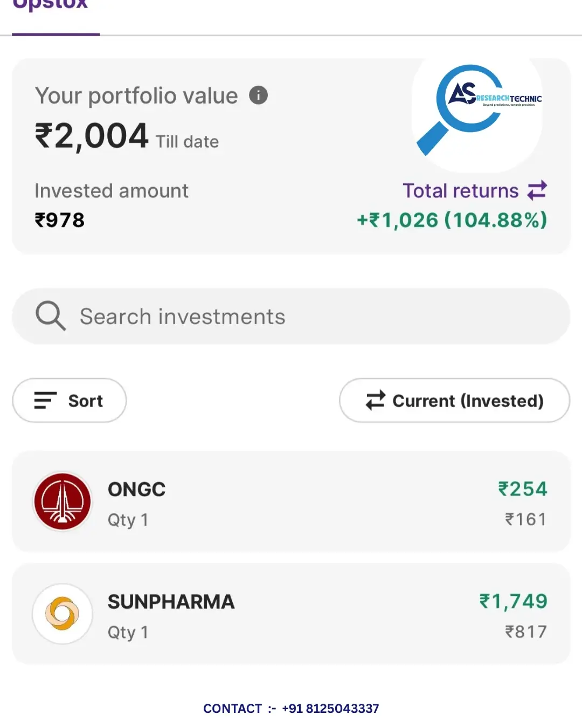582x728 pixels.
Task: Open the SUNPHARMA holding row
Action: pos(291,614)
